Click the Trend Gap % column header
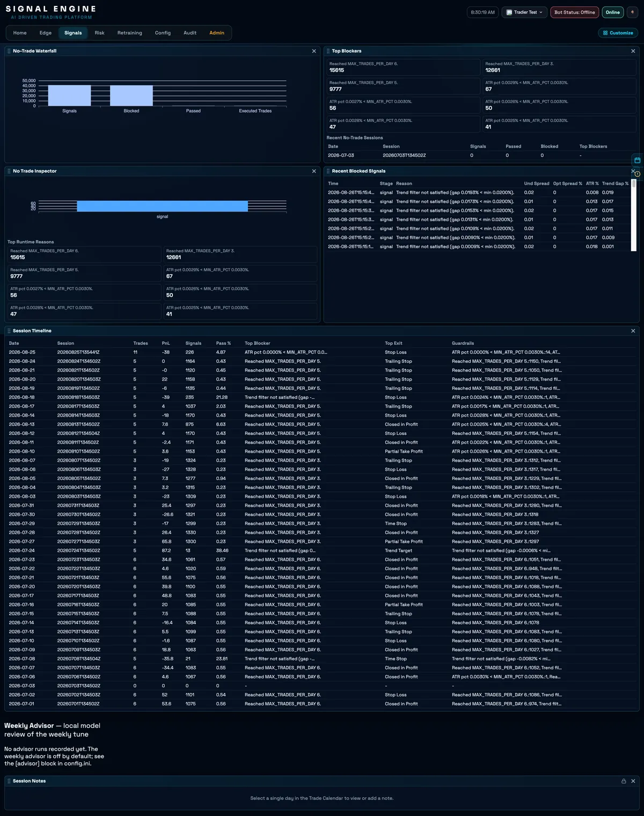The width and height of the screenshot is (644, 816). tap(615, 184)
